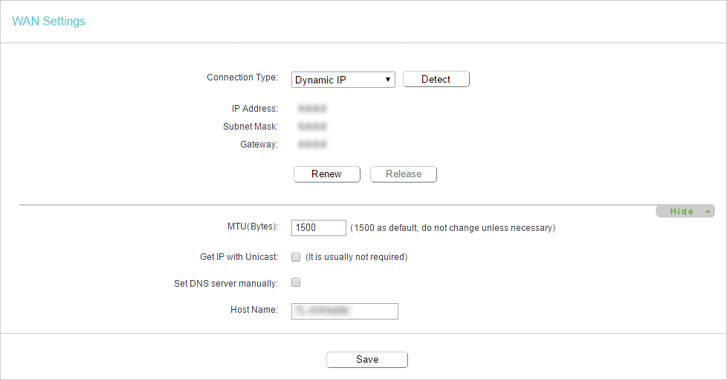The height and width of the screenshot is (380, 727).
Task: Select the blurred IP Address value
Action: pos(312,108)
